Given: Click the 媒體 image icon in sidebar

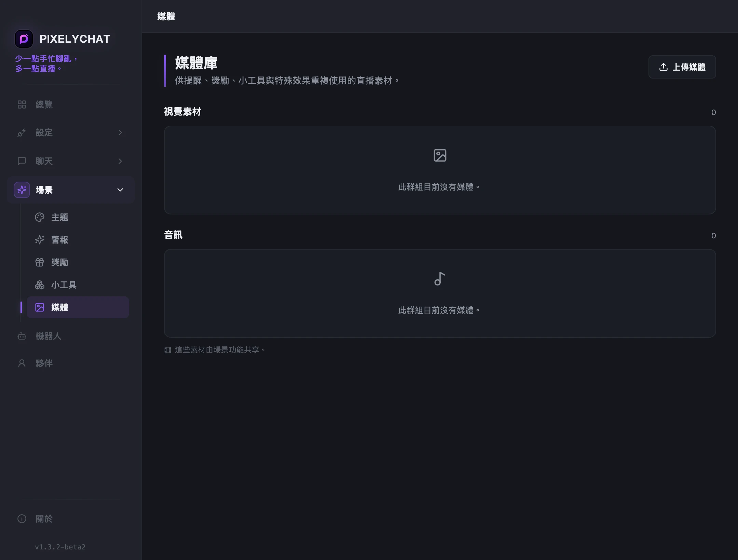Looking at the screenshot, I should (40, 307).
